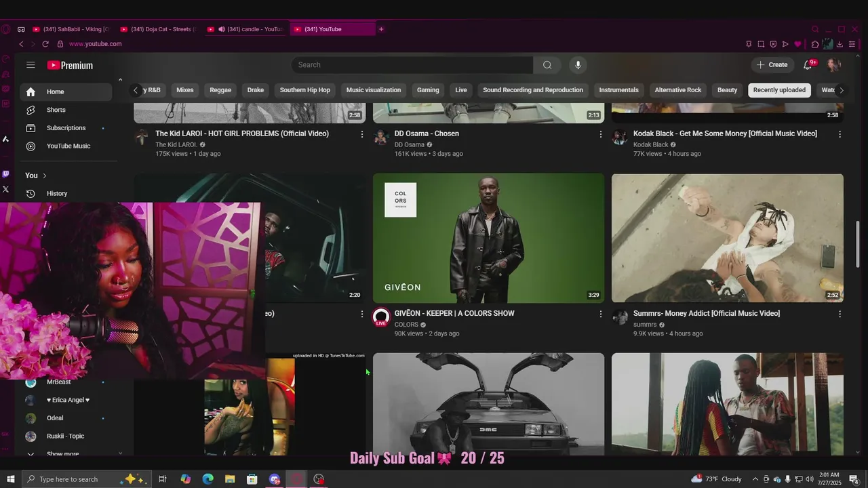Click the pink heart bookmark icon
This screenshot has width=868, height=488.
coord(797,44)
